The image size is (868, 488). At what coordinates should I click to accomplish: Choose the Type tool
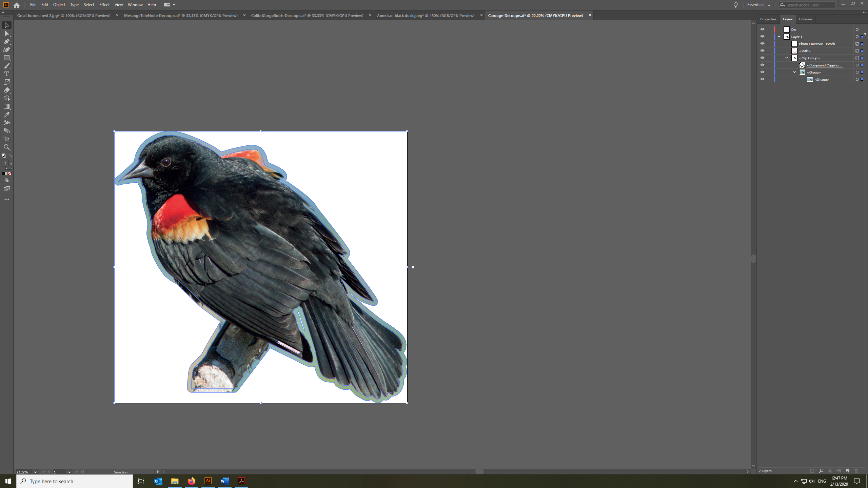coord(6,74)
